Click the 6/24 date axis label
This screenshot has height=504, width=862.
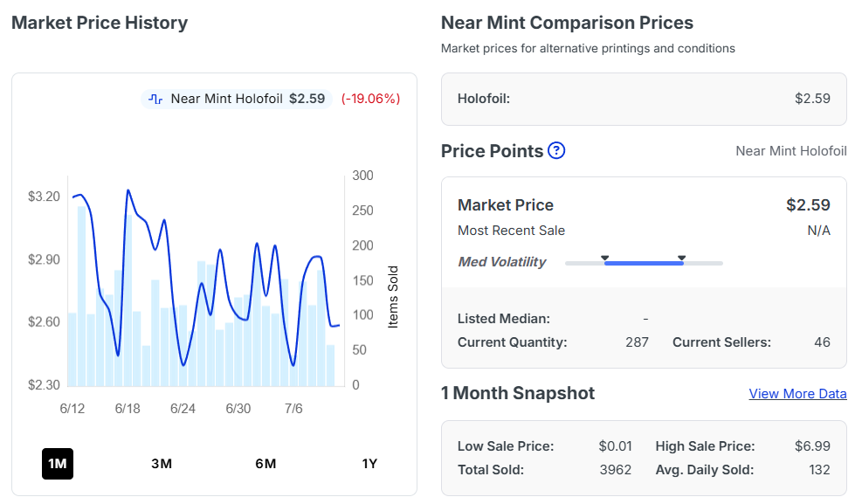click(x=183, y=409)
